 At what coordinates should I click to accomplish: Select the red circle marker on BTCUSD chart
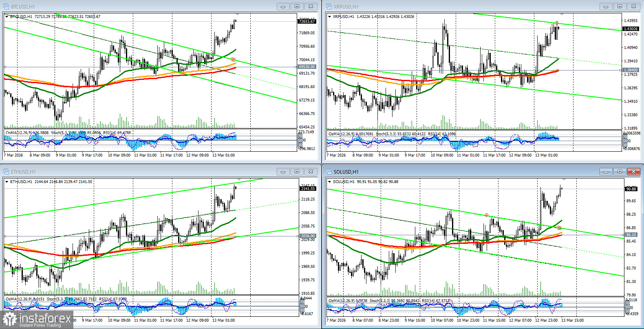coord(233,60)
